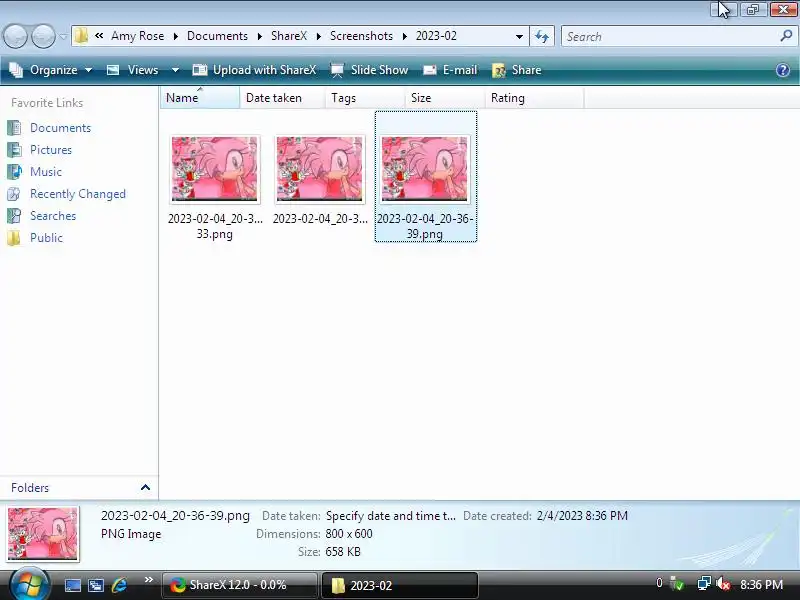Click the Back navigation button

point(15,37)
